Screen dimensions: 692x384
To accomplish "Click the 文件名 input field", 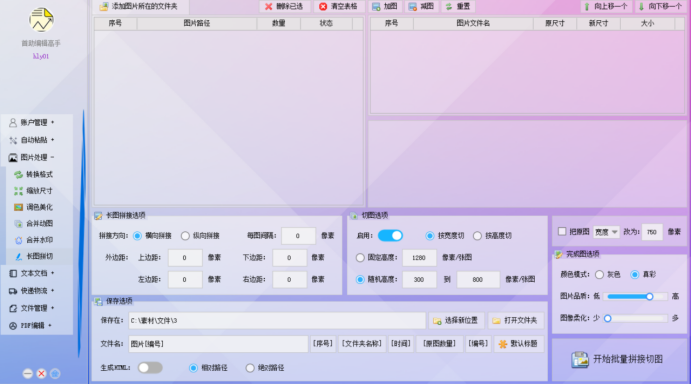I will [x=218, y=344].
